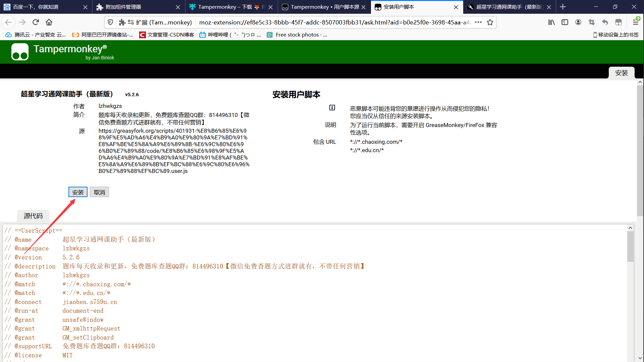The image size is (644, 362).
Task: Click the info icon next to the malicious script warning
Action: (332, 108)
